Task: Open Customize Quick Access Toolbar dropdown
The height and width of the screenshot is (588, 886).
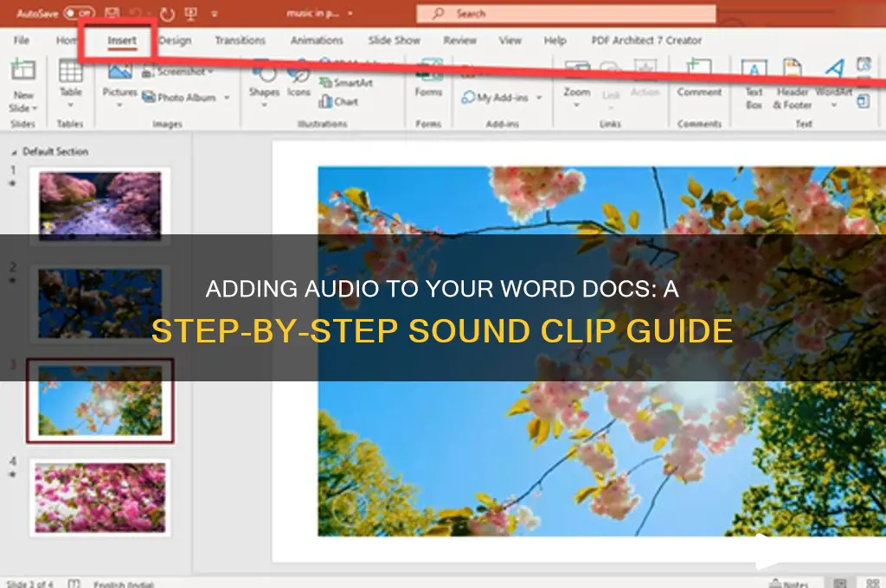Action: pos(215,14)
